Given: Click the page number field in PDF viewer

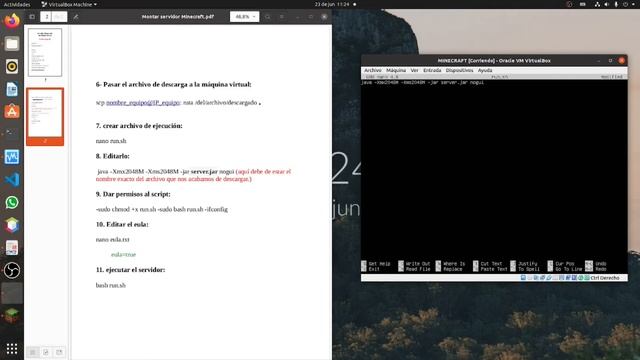Looking at the screenshot, I should tap(47, 17).
